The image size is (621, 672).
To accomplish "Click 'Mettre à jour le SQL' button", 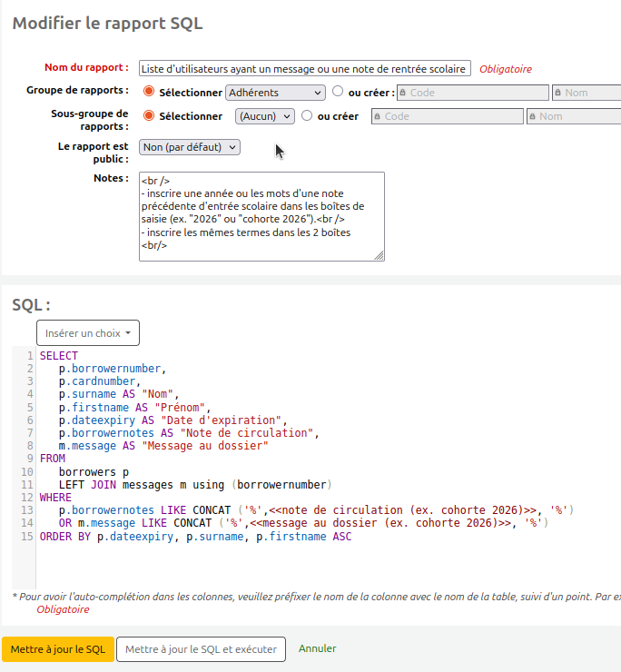I will [x=58, y=649].
